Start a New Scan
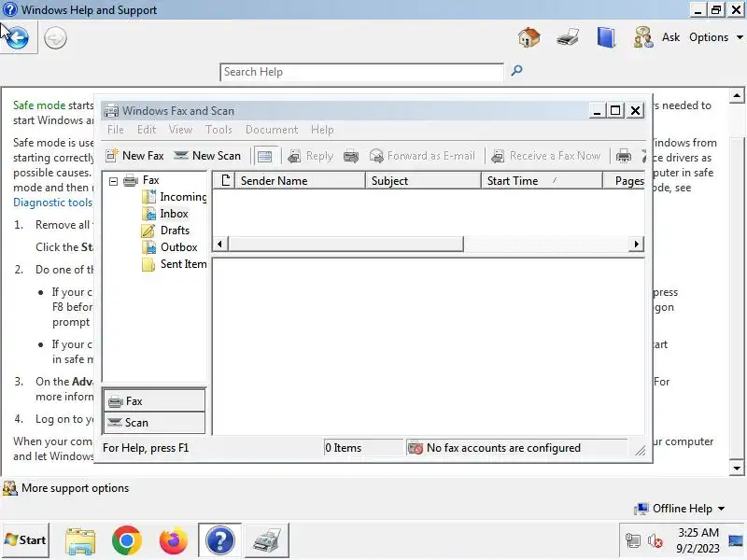The image size is (747, 560). point(207,156)
